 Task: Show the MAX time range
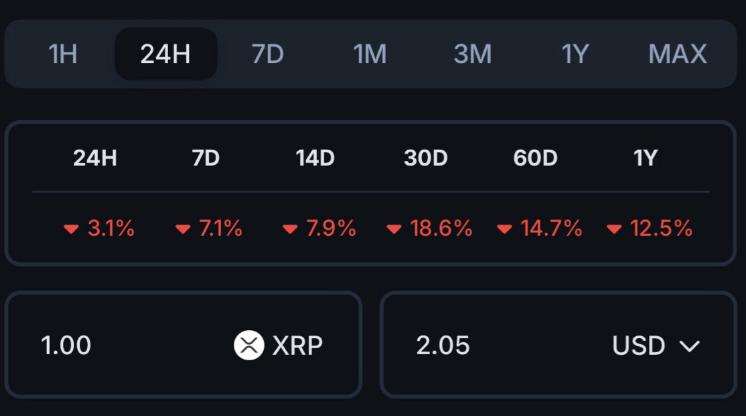click(x=678, y=54)
